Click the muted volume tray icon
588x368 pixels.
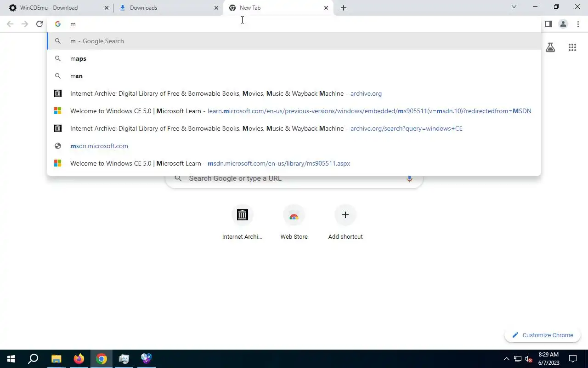[529, 359]
